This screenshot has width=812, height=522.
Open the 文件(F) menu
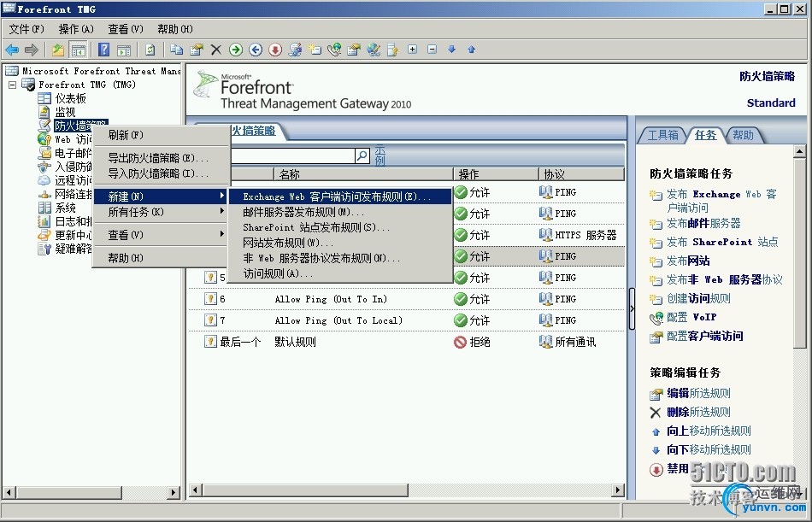(x=26, y=29)
